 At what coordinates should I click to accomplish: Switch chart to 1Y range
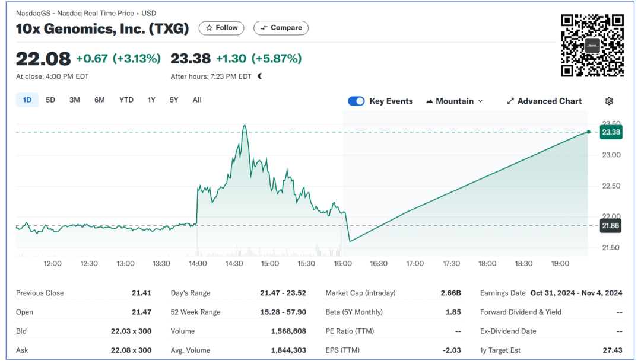pos(151,100)
